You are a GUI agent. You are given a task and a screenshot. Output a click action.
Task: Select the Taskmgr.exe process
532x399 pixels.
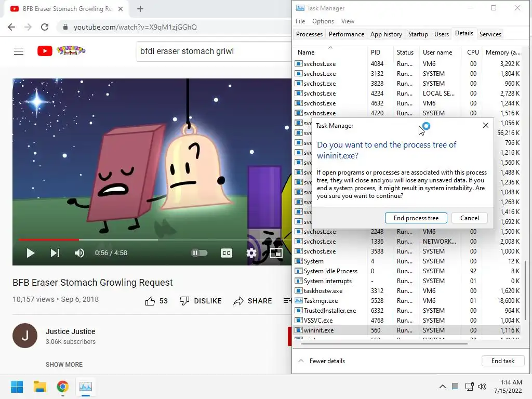[x=408, y=301]
